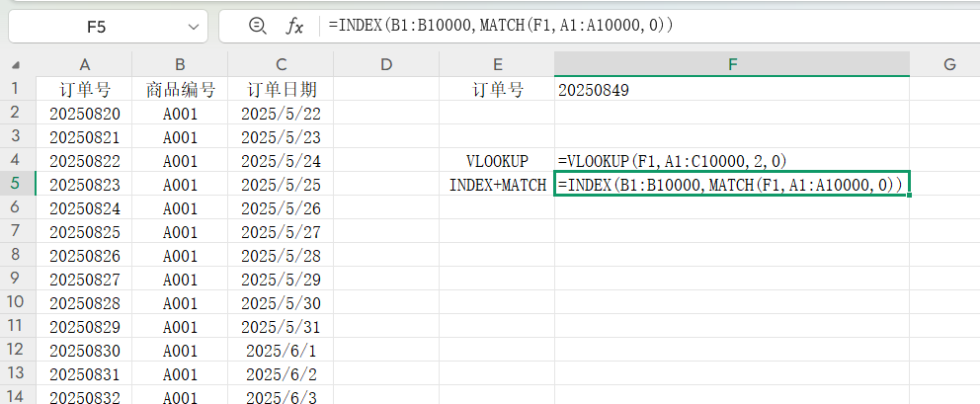This screenshot has width=980, height=404.
Task: Click the fx insert function icon
Action: tap(294, 27)
